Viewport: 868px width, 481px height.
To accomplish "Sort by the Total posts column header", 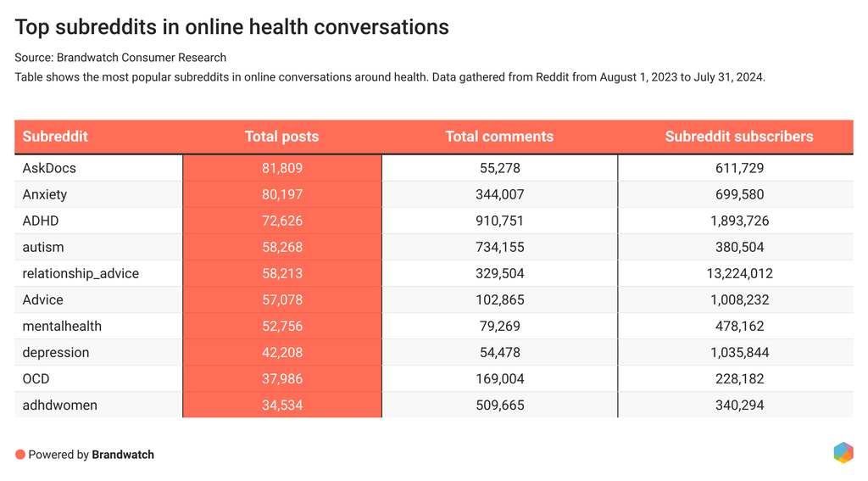I will coord(281,137).
